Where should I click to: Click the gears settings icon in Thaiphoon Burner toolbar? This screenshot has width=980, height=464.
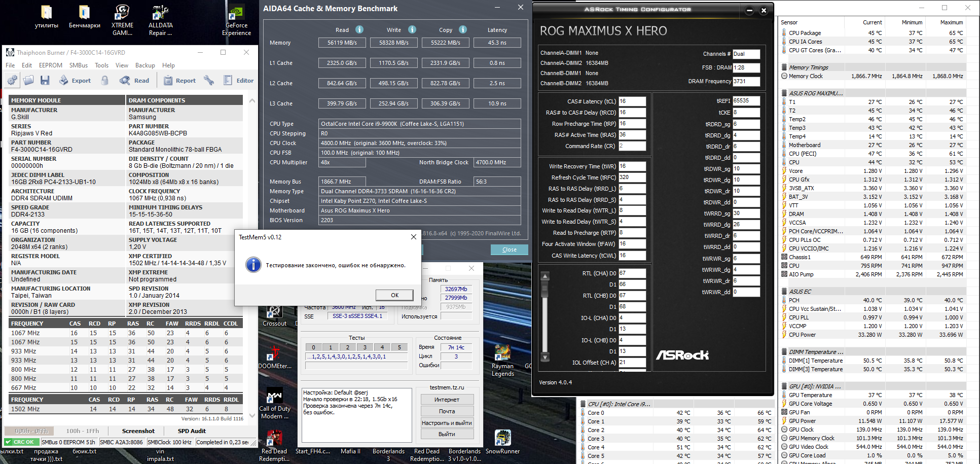[x=12, y=80]
